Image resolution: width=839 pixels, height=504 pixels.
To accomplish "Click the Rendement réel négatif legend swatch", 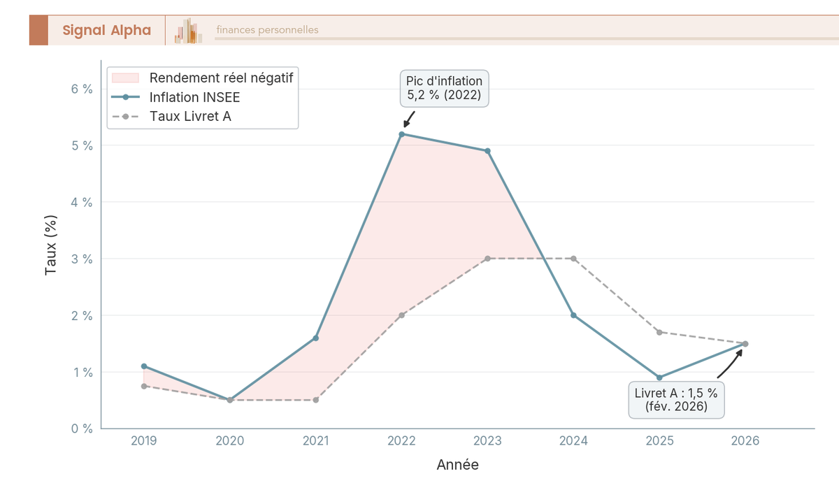I will pos(126,78).
